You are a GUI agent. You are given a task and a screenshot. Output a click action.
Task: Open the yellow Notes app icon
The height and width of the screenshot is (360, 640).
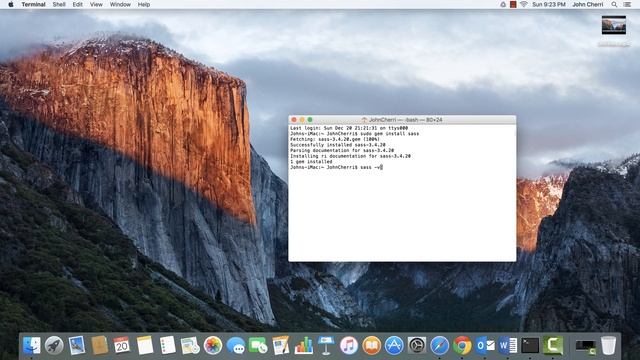point(144,345)
